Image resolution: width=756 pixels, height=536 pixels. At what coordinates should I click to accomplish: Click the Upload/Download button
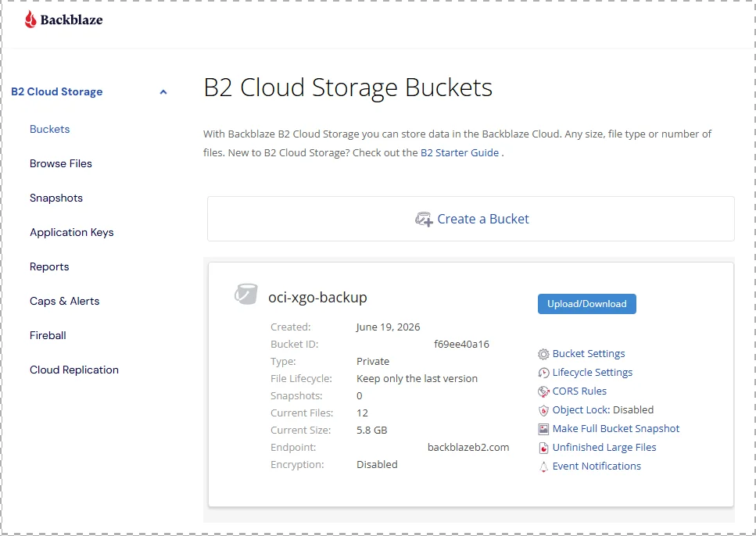[587, 304]
